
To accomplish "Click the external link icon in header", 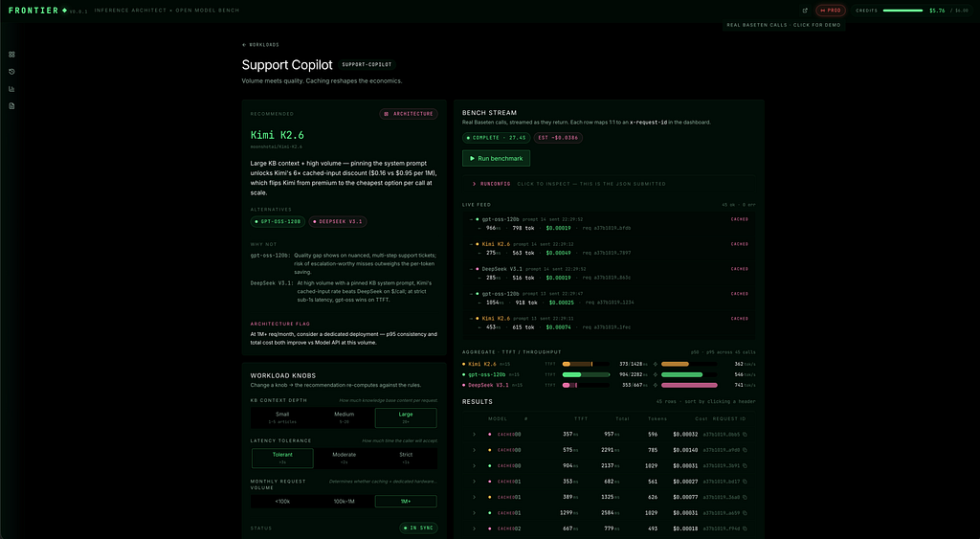I will click(805, 11).
